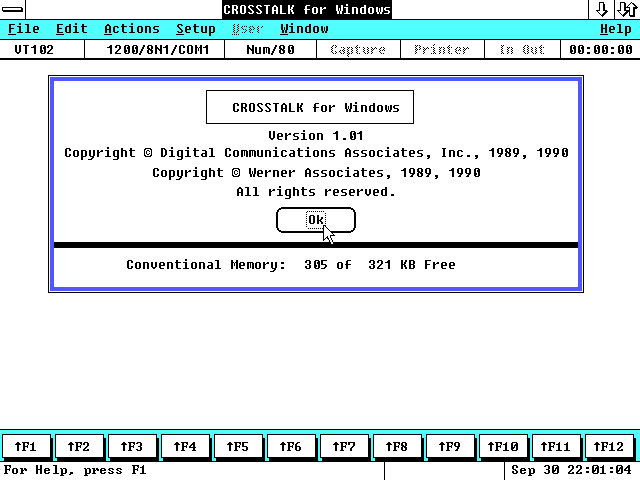Minimize CROSSTALK window with down arrow
Viewport: 640px width, 480px height.
point(601,9)
